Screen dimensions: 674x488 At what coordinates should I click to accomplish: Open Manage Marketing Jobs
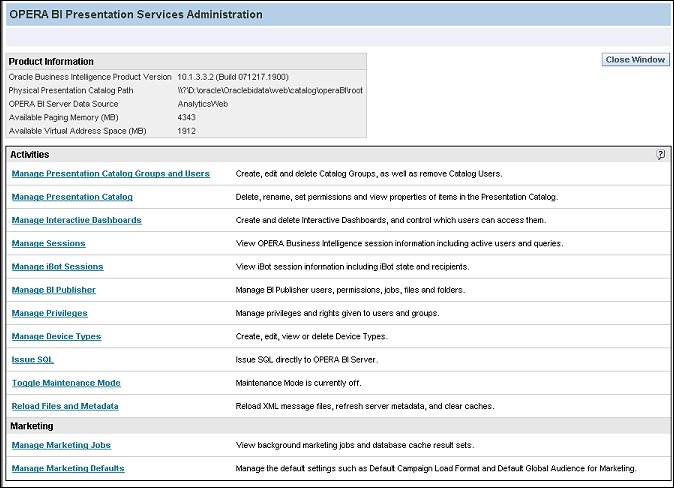(61, 445)
